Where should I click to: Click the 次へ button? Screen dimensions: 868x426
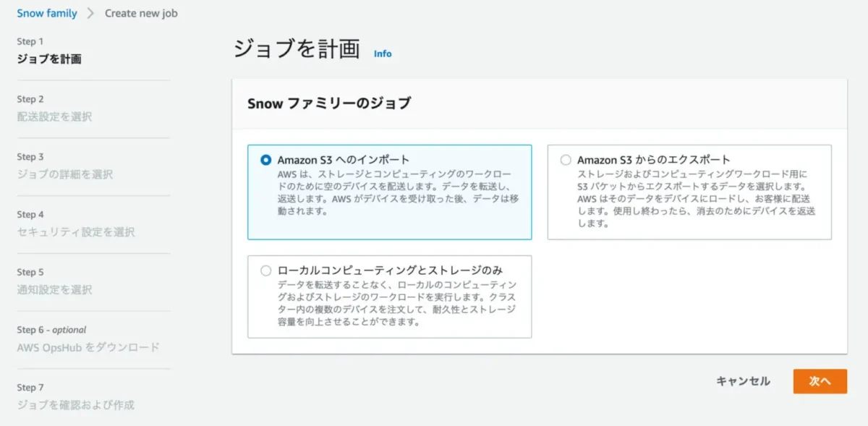coord(820,381)
